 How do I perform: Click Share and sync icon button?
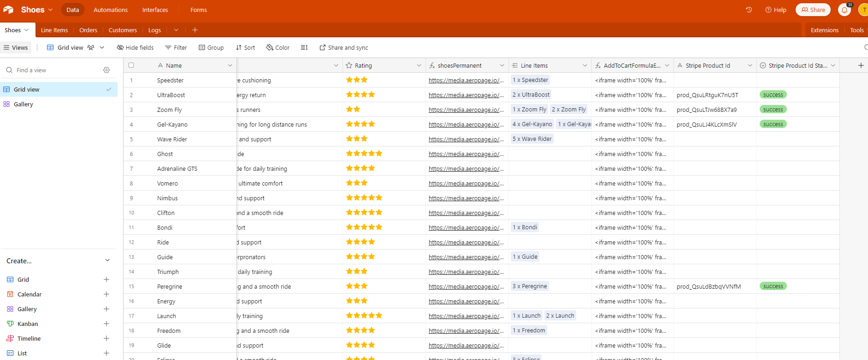coord(344,47)
